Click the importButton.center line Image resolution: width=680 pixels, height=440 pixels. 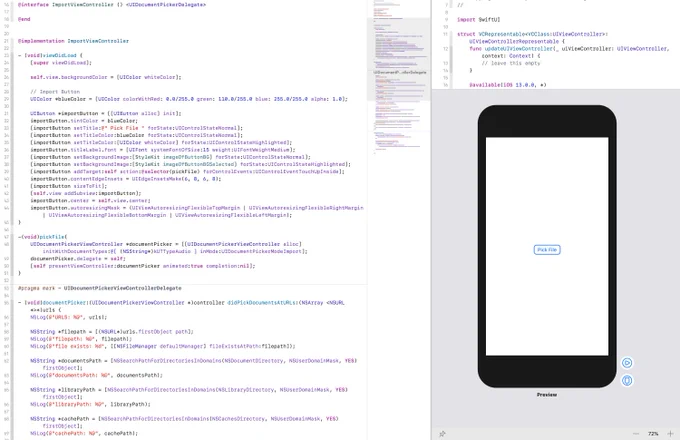(x=90, y=201)
